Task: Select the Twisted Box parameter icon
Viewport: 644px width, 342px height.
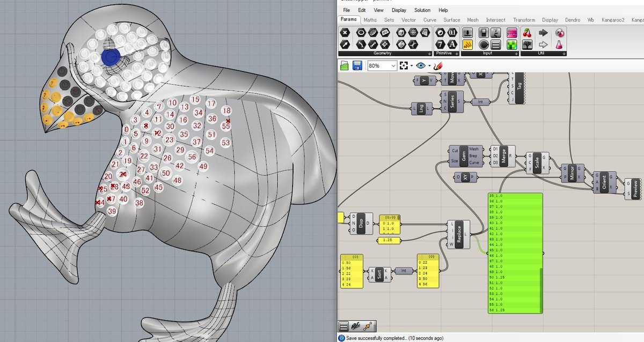Action: tap(425, 32)
